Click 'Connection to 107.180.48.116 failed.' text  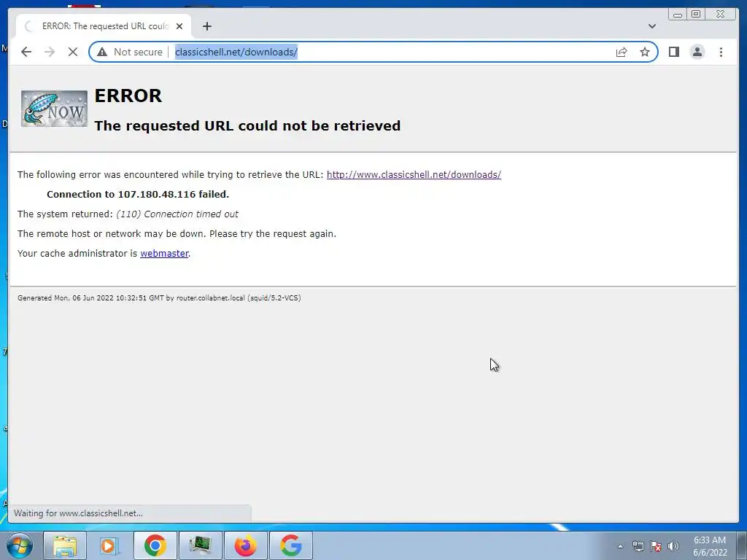[138, 194]
